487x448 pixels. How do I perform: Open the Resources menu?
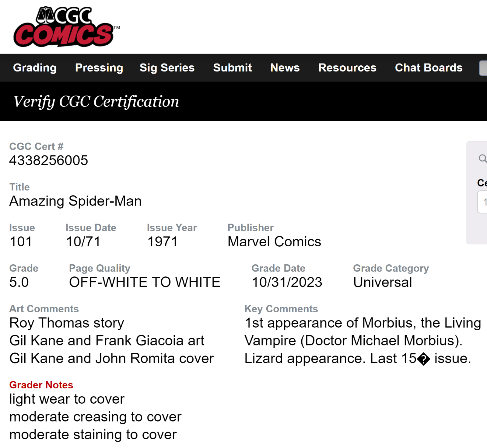(x=347, y=68)
